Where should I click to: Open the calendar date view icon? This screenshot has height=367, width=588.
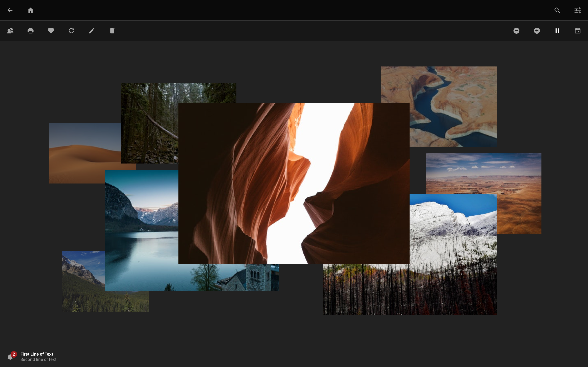coord(578,31)
